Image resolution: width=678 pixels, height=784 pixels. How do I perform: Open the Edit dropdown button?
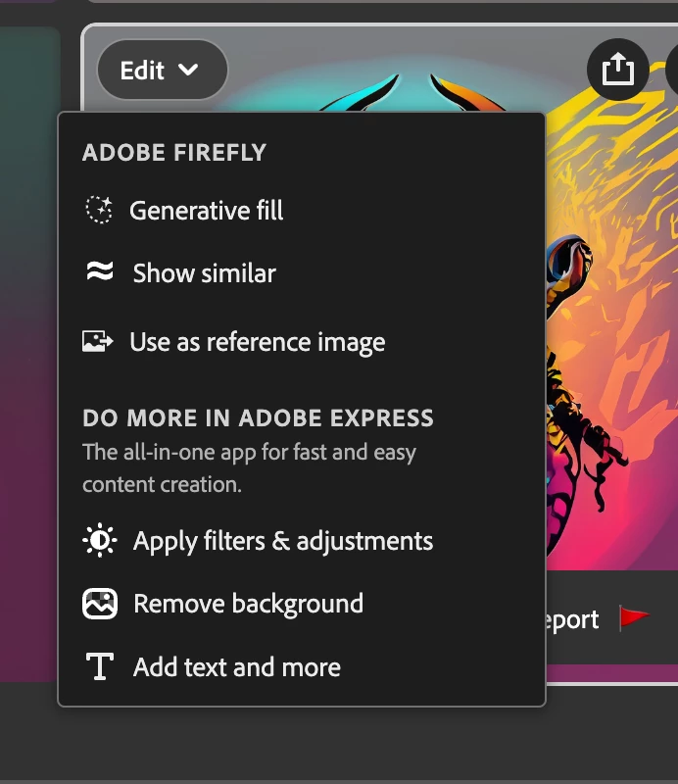click(163, 70)
